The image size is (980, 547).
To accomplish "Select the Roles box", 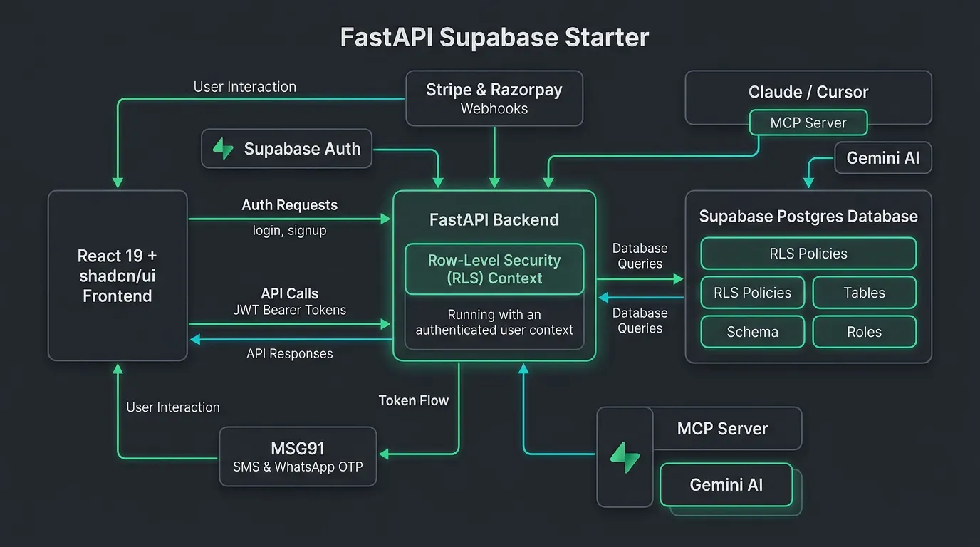I will point(865,332).
